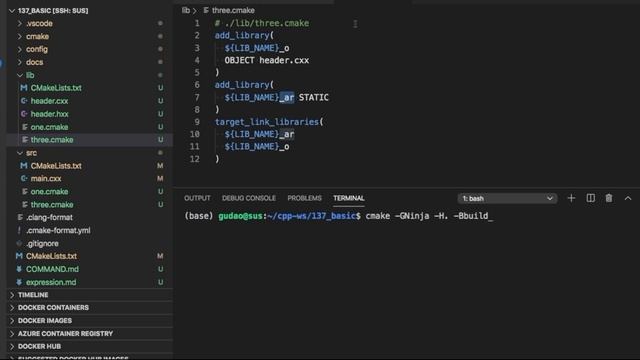This screenshot has width=640, height=360.
Task: Click line number 7 in the gutter
Action: 197,97
